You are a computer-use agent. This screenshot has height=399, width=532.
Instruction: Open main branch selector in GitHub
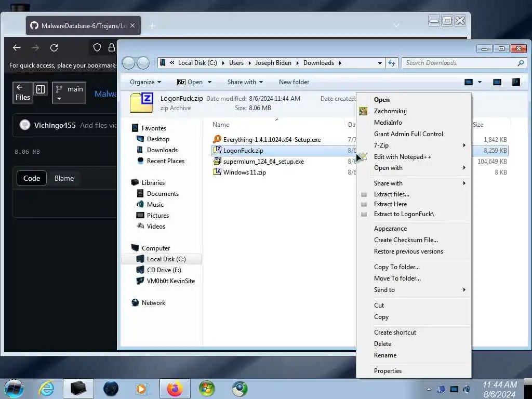69,92
